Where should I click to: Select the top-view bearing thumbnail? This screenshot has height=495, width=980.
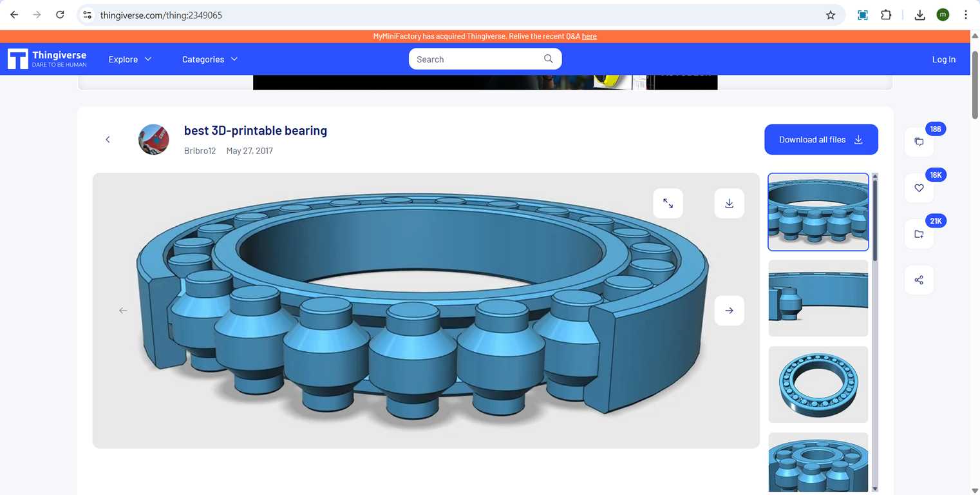(818, 385)
